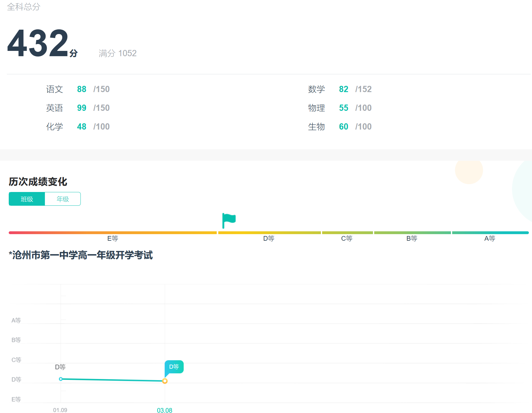Click the C等 segment of level bar
The height and width of the screenshot is (413, 532).
[347, 233]
